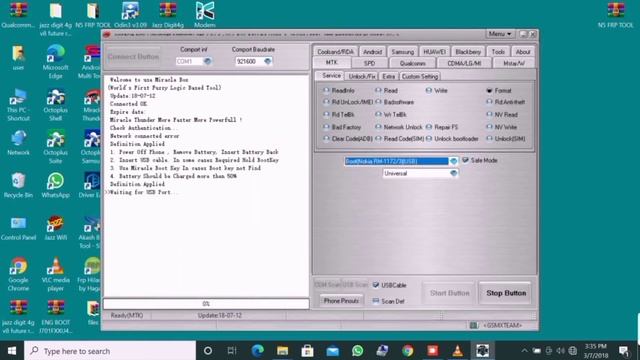Click the Stop Button
This screenshot has width=640, height=360.
506,293
